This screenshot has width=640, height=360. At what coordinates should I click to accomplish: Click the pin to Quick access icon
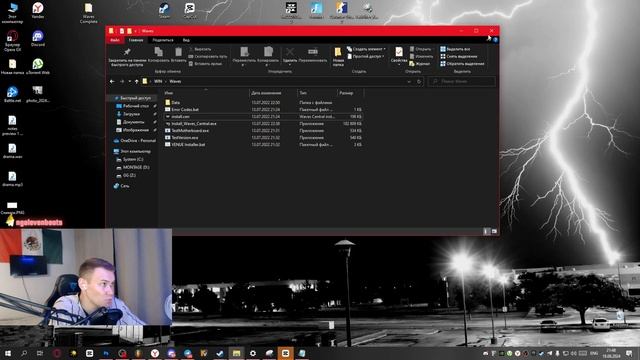[127, 52]
